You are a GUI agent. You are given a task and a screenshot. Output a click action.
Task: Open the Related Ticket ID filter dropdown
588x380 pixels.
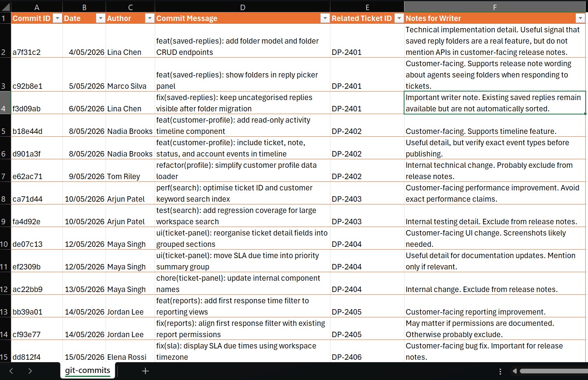[399, 18]
